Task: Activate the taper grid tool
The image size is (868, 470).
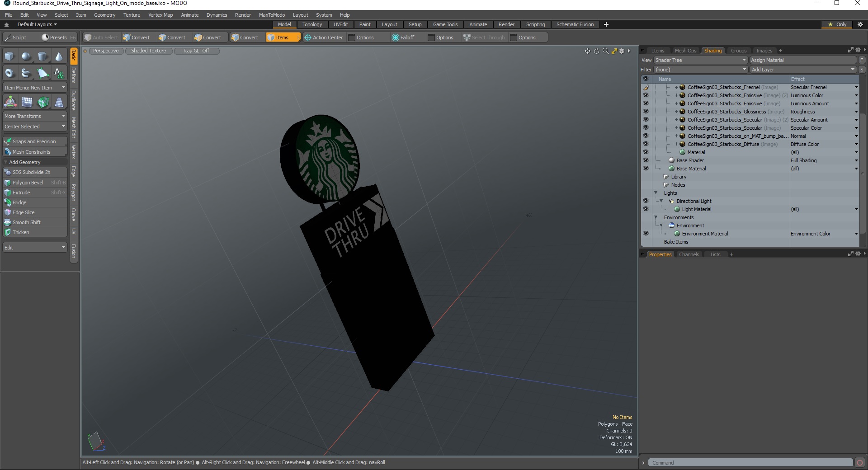Action: point(59,102)
